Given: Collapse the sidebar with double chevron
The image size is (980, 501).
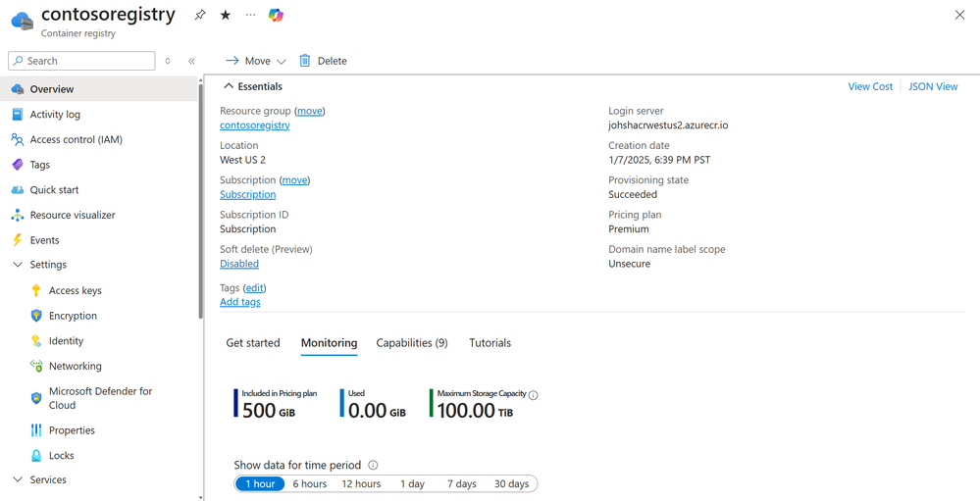Looking at the screenshot, I should point(191,61).
